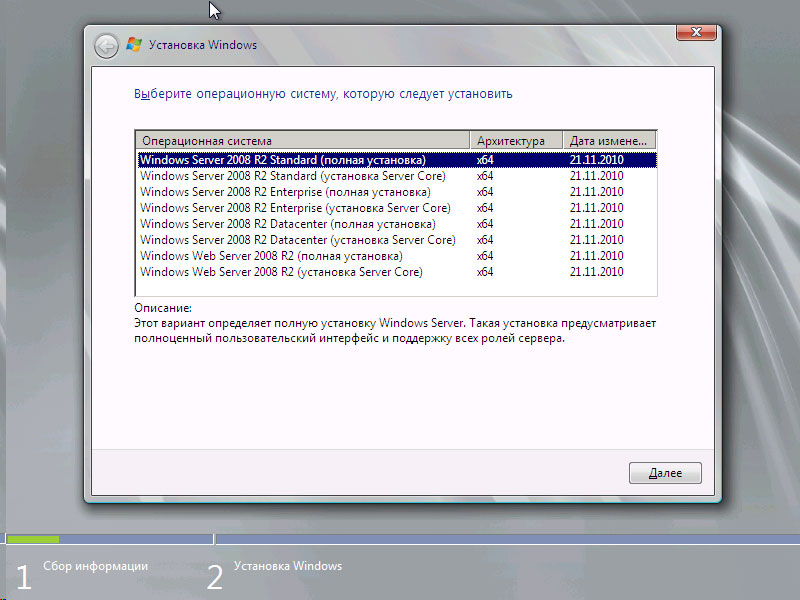Select Windows Server 2008 R2 Enterprise (полная установка)
800x600 pixels.
pos(397,192)
